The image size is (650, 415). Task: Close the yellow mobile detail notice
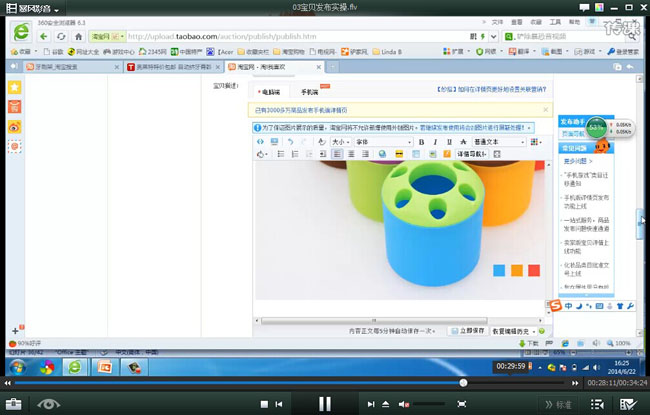coord(545,110)
